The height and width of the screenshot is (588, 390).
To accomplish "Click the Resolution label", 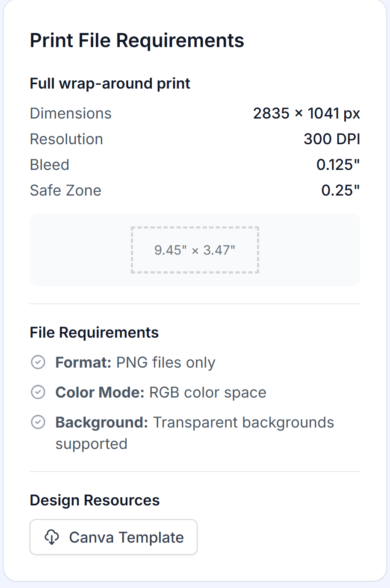I will coord(66,139).
